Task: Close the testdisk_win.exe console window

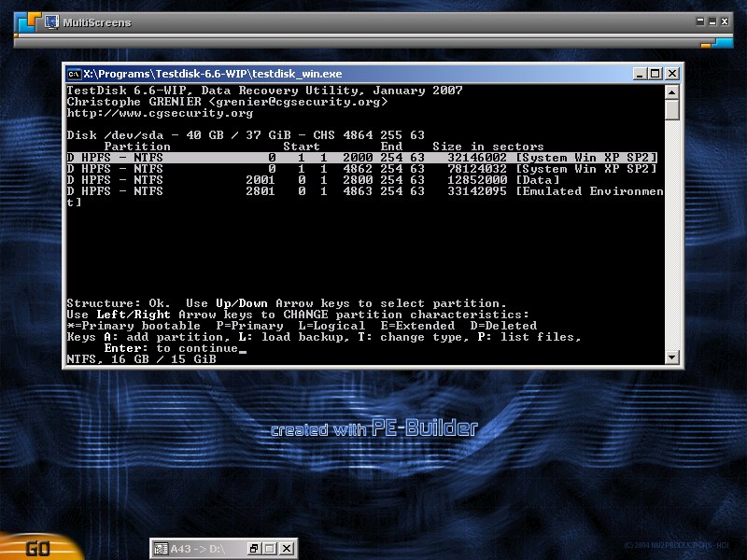Action: 671,74
